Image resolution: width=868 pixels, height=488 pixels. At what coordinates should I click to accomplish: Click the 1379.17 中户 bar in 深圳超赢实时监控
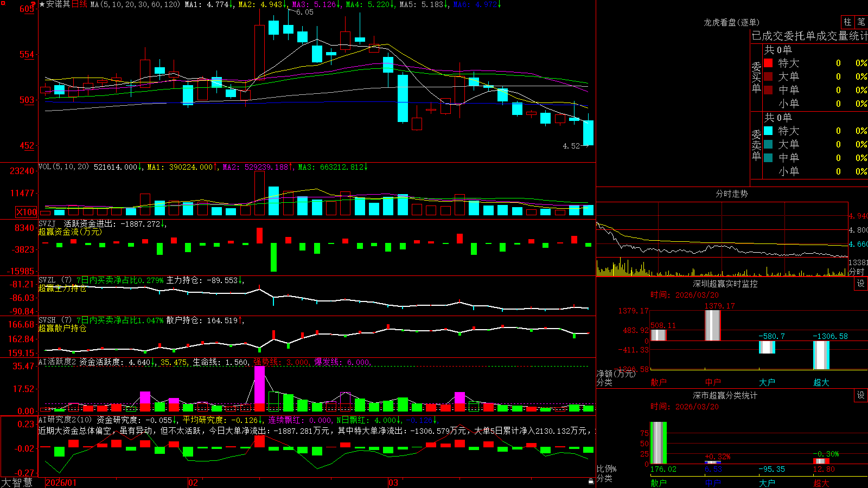[713, 325]
